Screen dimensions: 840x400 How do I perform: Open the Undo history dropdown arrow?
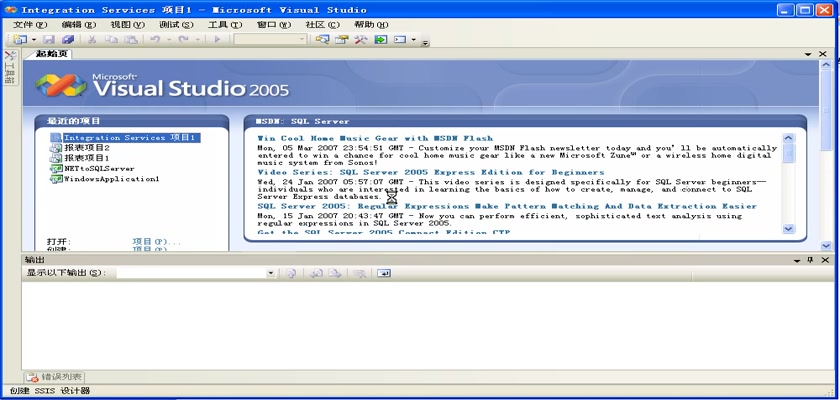click(169, 40)
